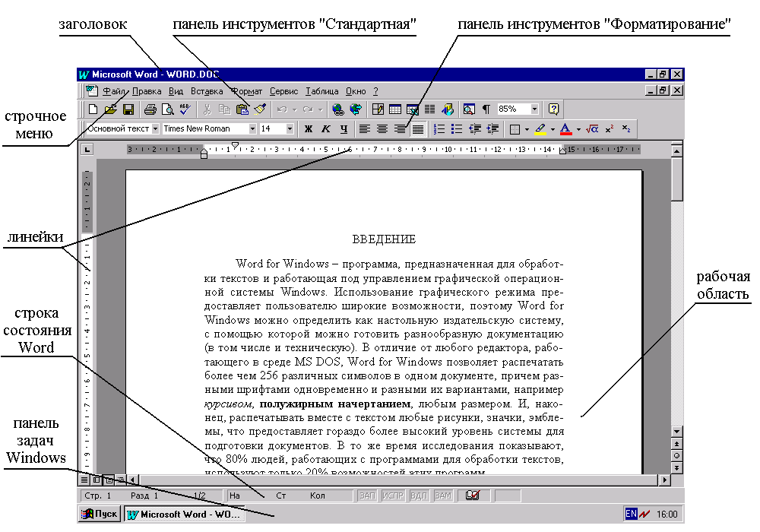Print the document using the printer icon
760x532 pixels.
[150, 109]
